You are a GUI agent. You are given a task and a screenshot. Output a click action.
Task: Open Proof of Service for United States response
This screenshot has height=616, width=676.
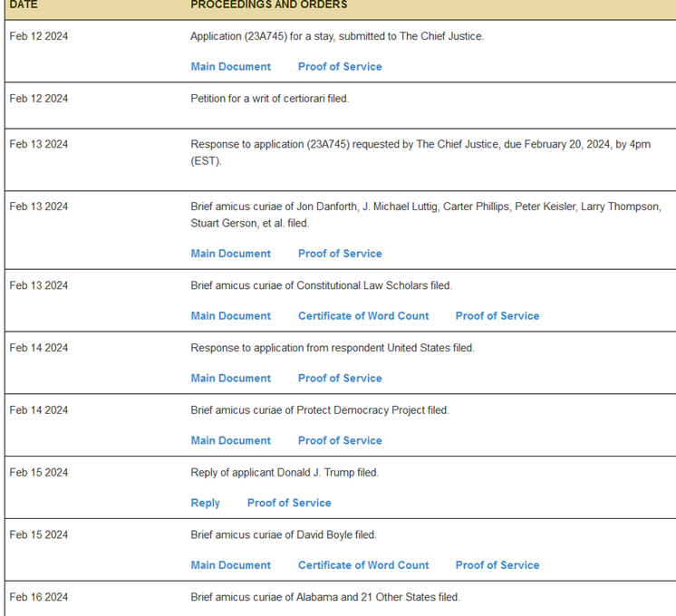pos(340,379)
